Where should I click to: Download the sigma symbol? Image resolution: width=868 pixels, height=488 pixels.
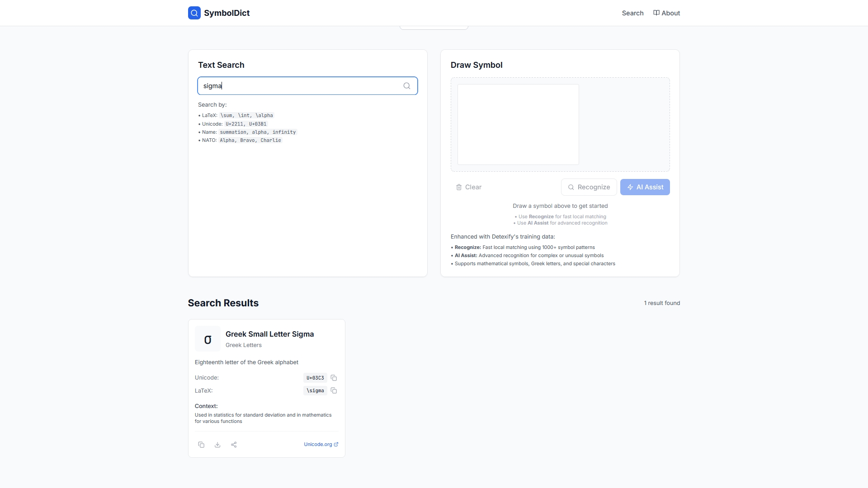pyautogui.click(x=217, y=445)
